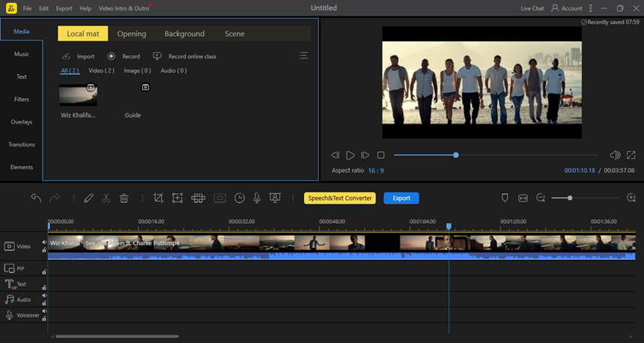Open the Edit menu

44,8
